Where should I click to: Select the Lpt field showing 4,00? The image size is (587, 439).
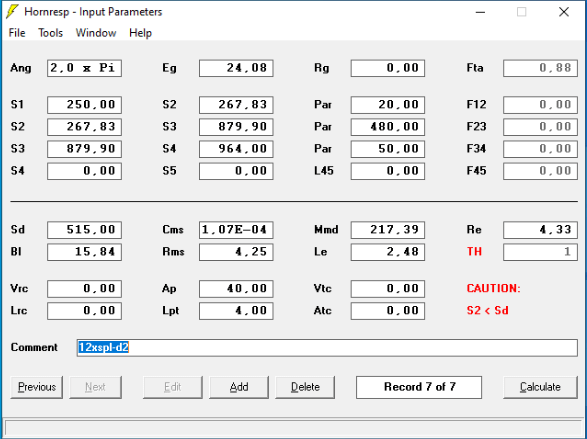click(236, 311)
